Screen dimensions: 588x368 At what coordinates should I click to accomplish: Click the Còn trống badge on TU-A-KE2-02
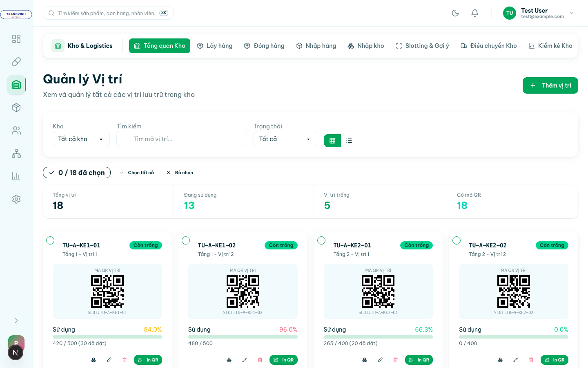(552, 245)
